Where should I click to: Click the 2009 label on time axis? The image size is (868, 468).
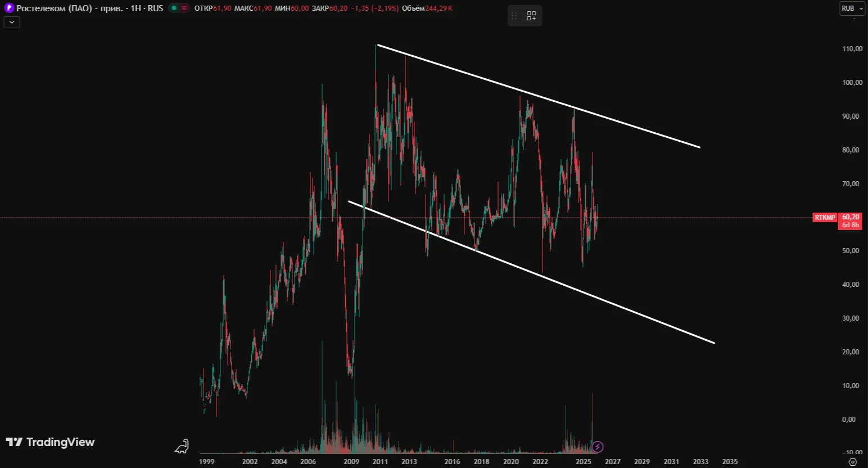[x=351, y=462]
